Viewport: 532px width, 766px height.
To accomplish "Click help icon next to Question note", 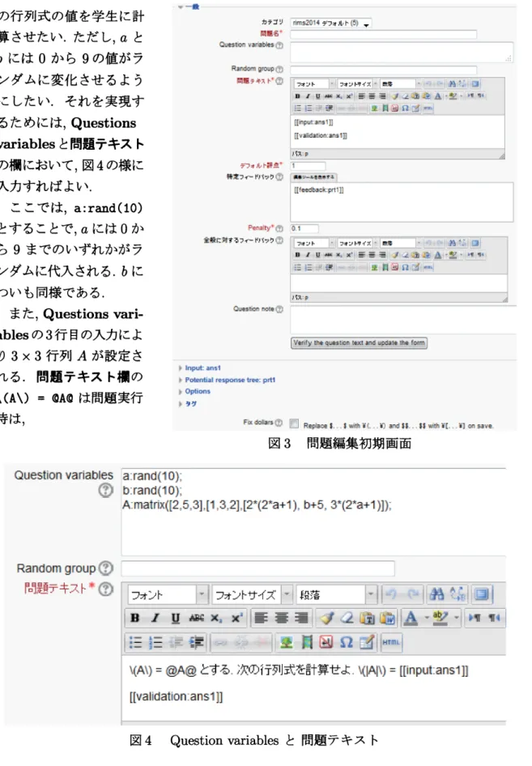I will click(x=279, y=309).
